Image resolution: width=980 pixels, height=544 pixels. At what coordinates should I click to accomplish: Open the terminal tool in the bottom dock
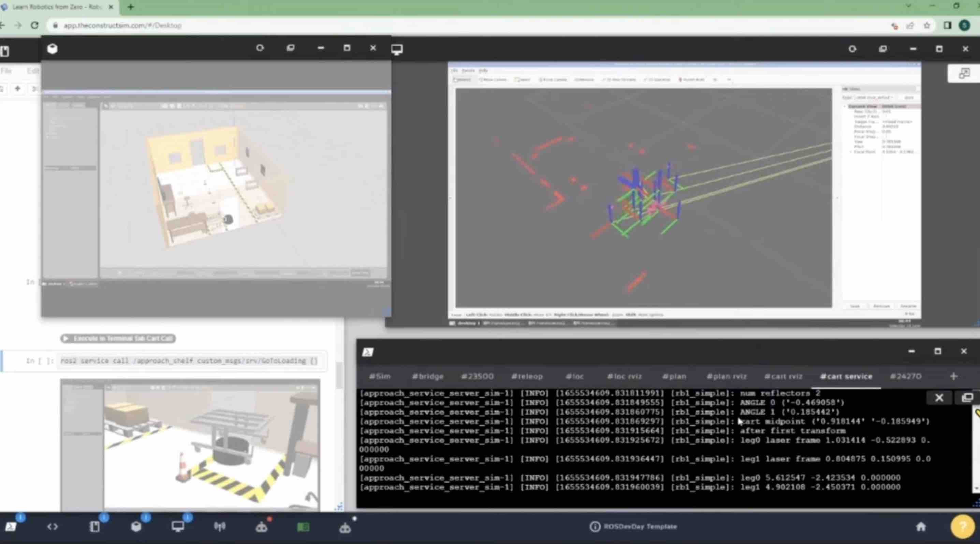tap(11, 527)
